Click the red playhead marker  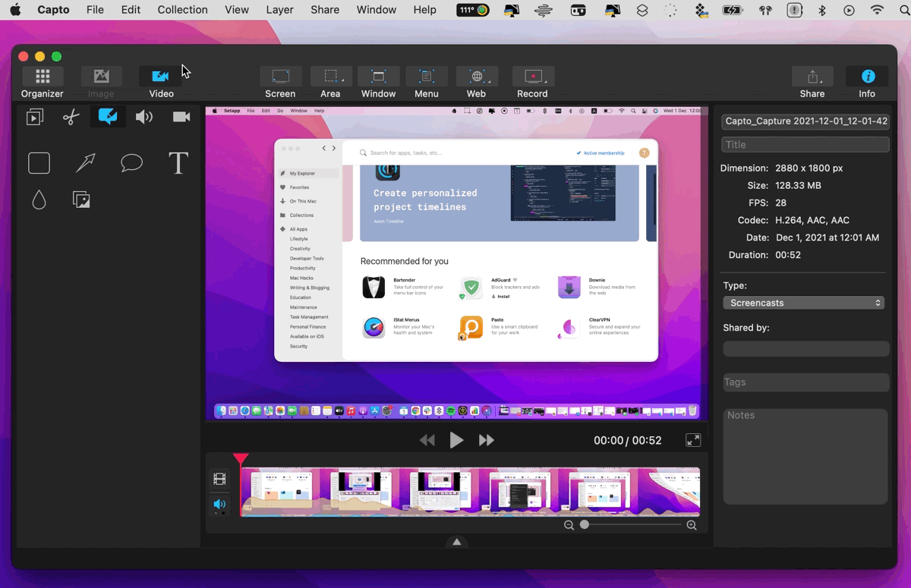241,458
